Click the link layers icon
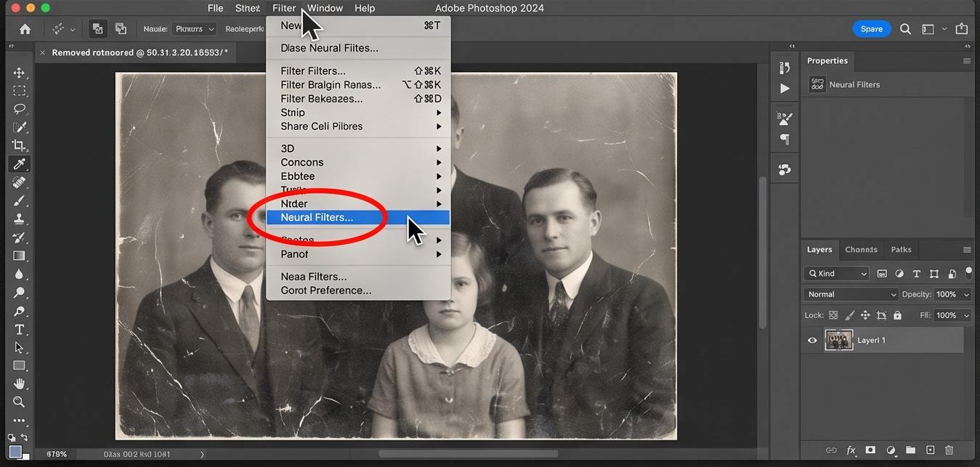Image resolution: width=980 pixels, height=467 pixels. (831, 450)
